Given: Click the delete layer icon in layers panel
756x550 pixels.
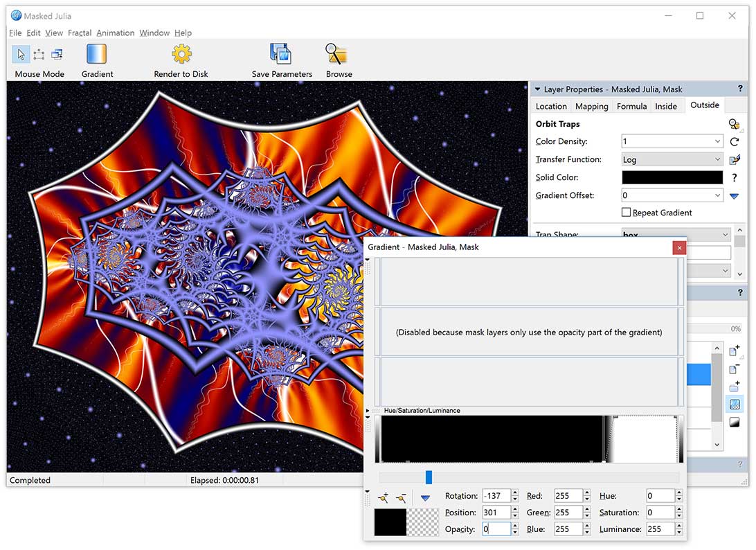Looking at the screenshot, I should (735, 369).
